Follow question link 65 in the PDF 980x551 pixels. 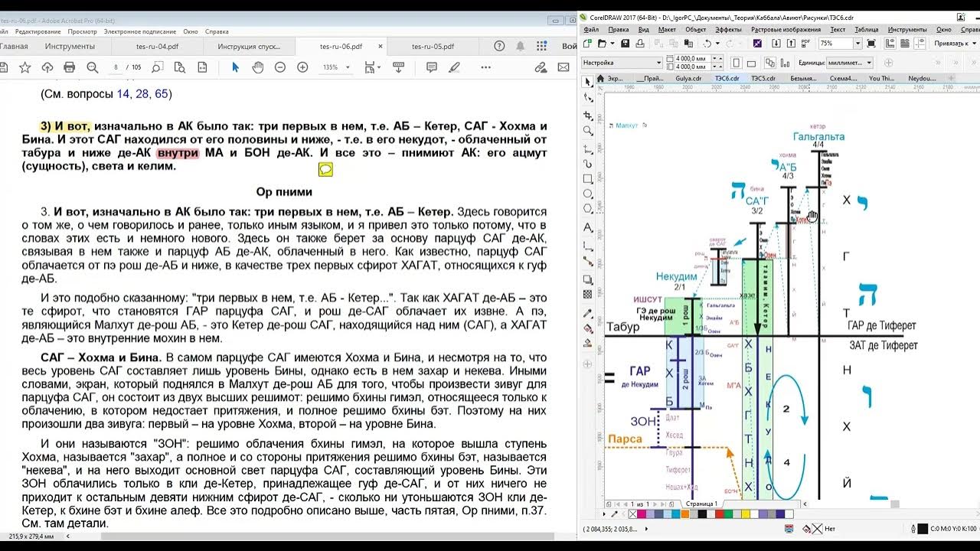click(161, 94)
